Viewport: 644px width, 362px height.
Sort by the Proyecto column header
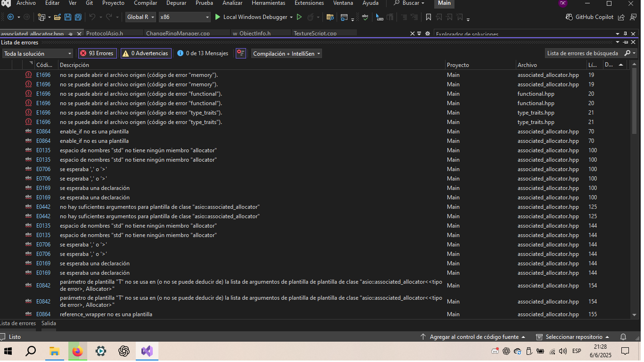pyautogui.click(x=458, y=65)
